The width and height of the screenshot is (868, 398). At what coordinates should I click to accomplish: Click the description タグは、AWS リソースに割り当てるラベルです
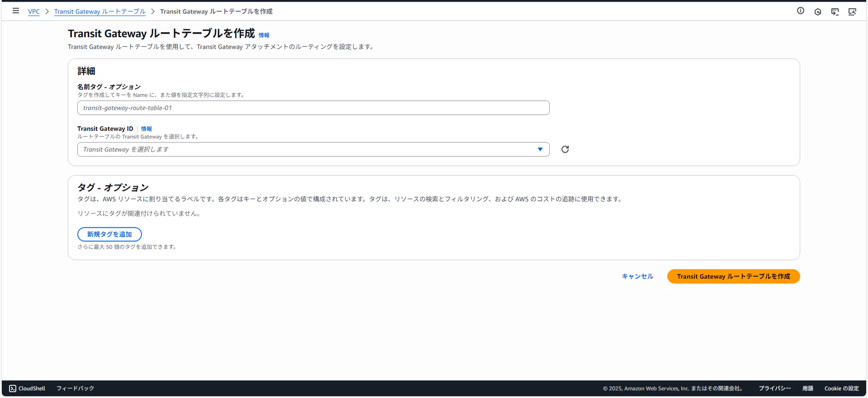pyautogui.click(x=350, y=199)
